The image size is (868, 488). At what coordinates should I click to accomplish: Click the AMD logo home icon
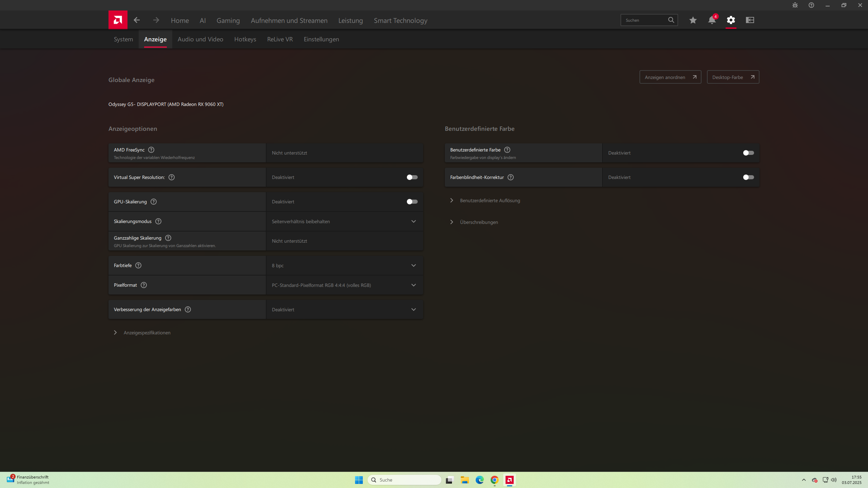(x=118, y=20)
